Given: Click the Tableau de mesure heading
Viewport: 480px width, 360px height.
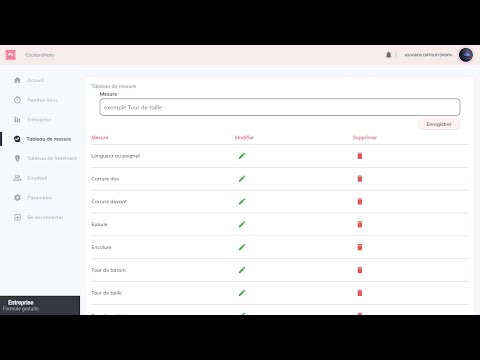Looking at the screenshot, I should click(113, 86).
